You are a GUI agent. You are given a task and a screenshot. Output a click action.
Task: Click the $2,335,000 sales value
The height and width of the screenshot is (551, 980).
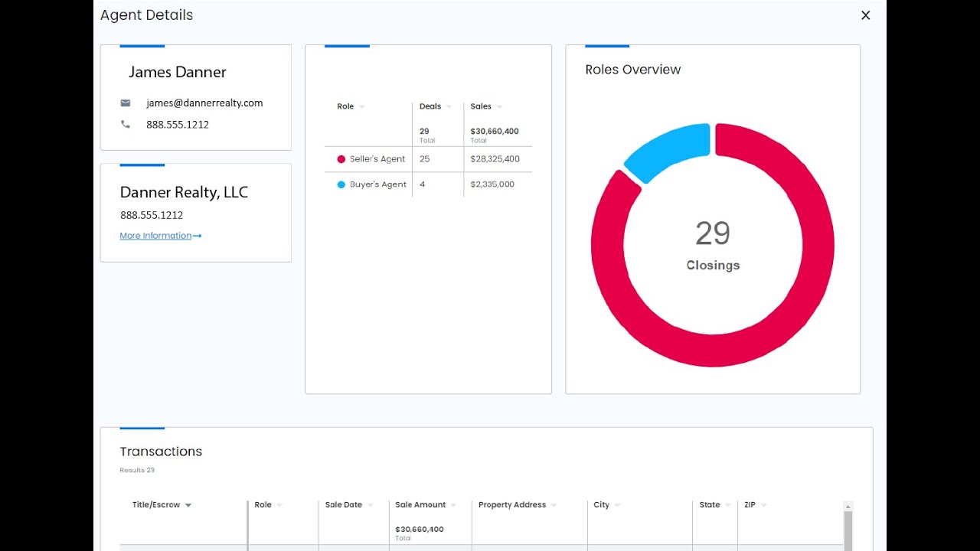pyautogui.click(x=492, y=184)
